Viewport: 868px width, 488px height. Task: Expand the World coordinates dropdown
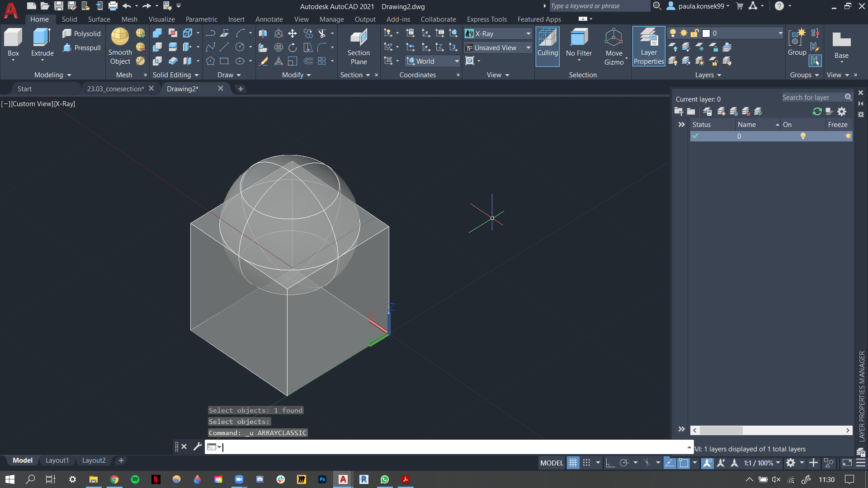click(x=457, y=61)
